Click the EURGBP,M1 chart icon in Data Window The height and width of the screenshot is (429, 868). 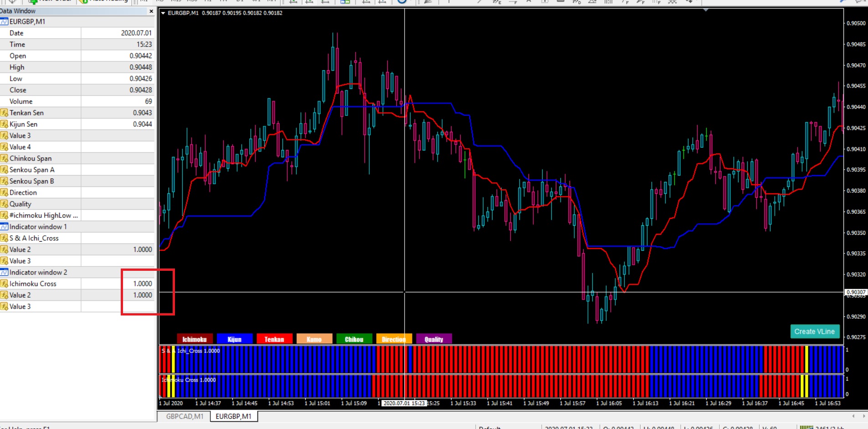tap(4, 21)
